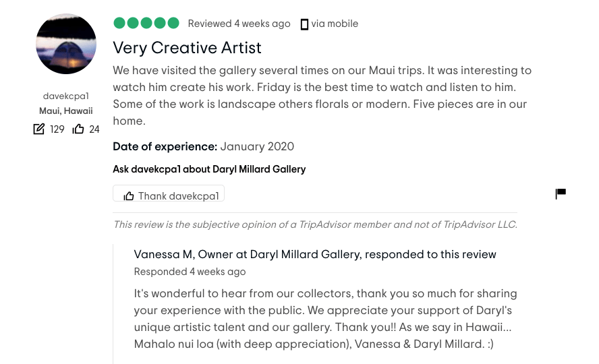Click the TripAdvisor subjective opinion disclaimer

pos(314,224)
